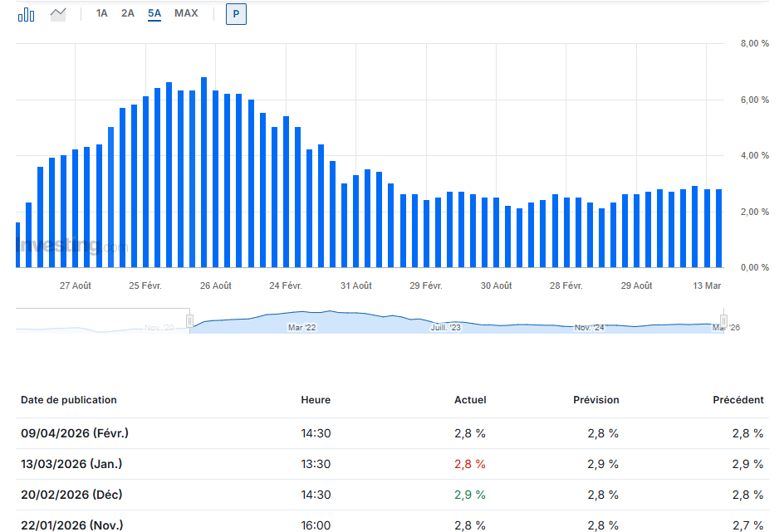This screenshot has height=532, width=784.
Task: Open the 20/02/2026 (Déc) release row
Action: (71, 495)
